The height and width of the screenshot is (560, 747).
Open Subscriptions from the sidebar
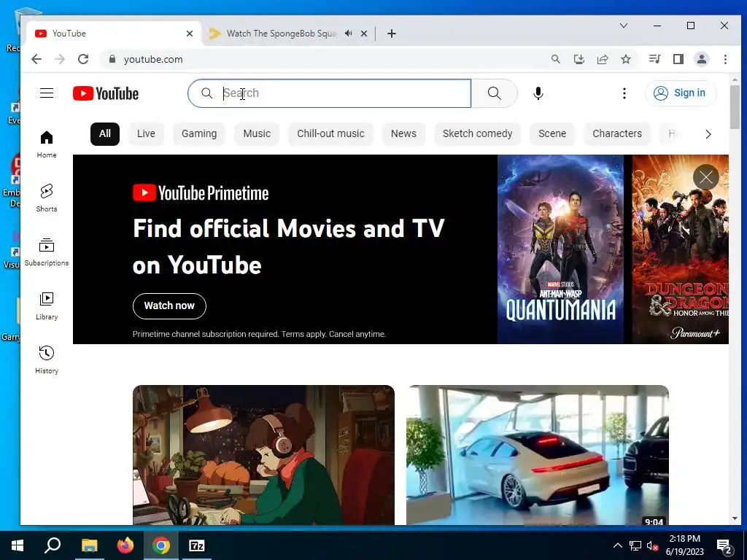coord(46,252)
